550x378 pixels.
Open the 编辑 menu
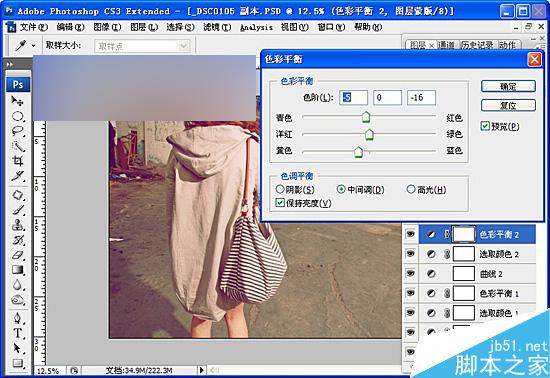(71, 27)
